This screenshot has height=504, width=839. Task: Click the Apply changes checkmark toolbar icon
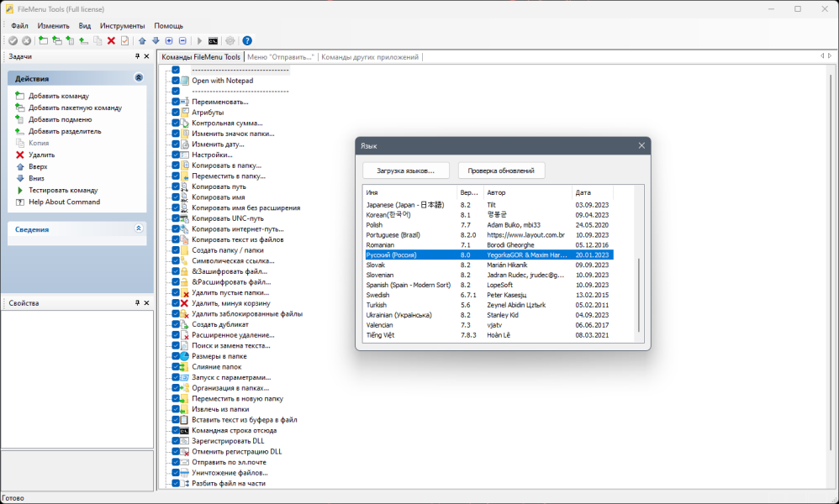click(x=13, y=40)
